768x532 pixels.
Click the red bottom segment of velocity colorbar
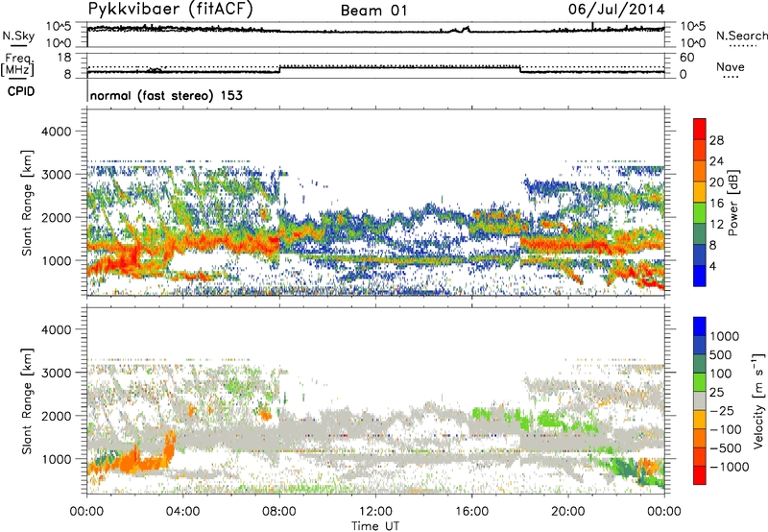point(700,475)
